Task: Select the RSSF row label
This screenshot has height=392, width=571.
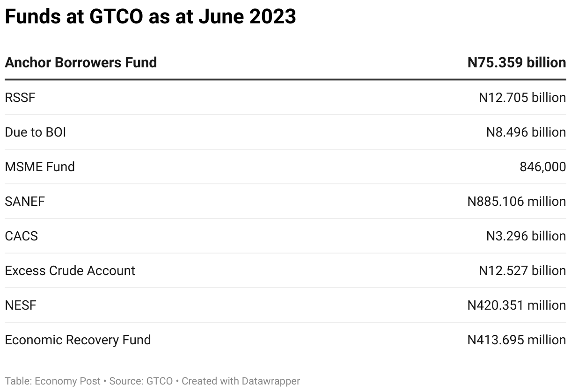Action: point(20,97)
